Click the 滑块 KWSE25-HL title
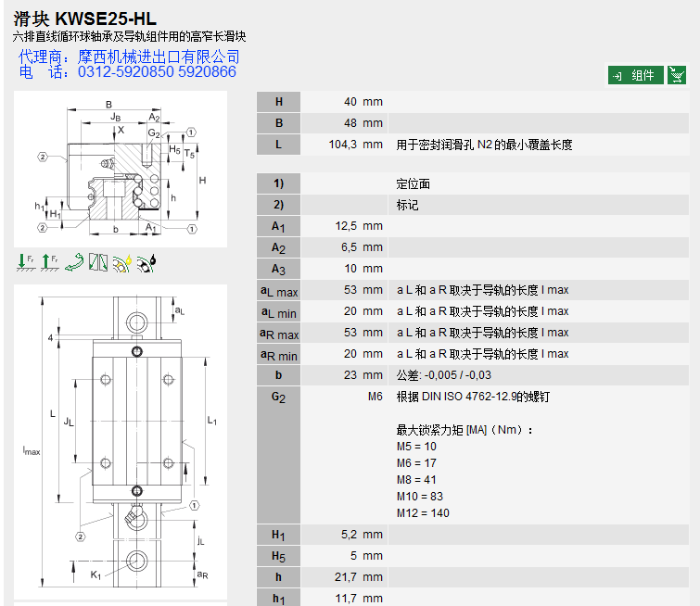The image size is (700, 606). pyautogui.click(x=85, y=18)
